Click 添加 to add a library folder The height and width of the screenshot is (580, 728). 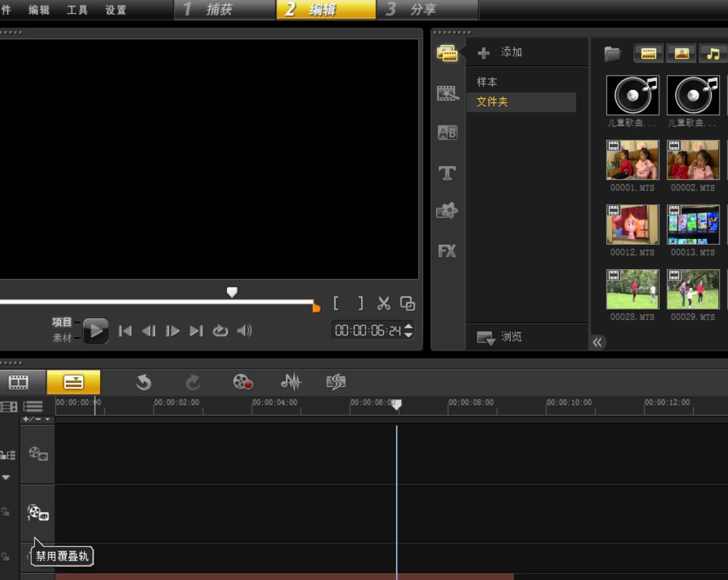500,52
